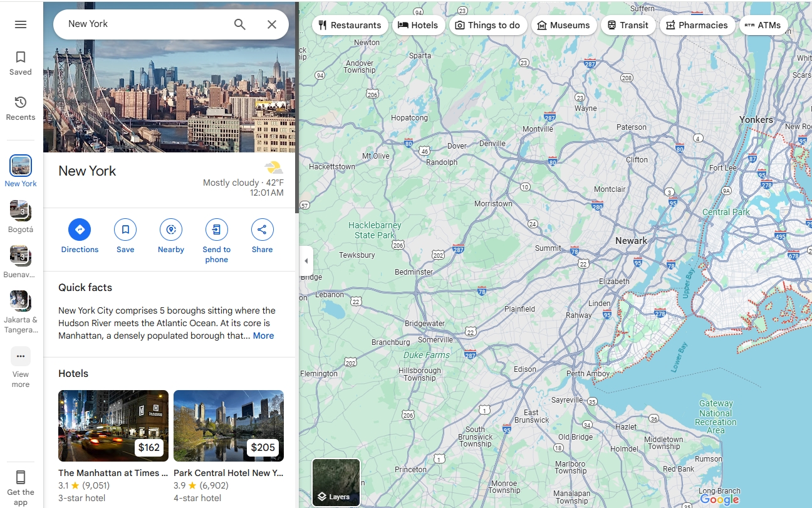Click the Hotels section heading
This screenshot has height=508, width=812.
pyautogui.click(x=73, y=374)
